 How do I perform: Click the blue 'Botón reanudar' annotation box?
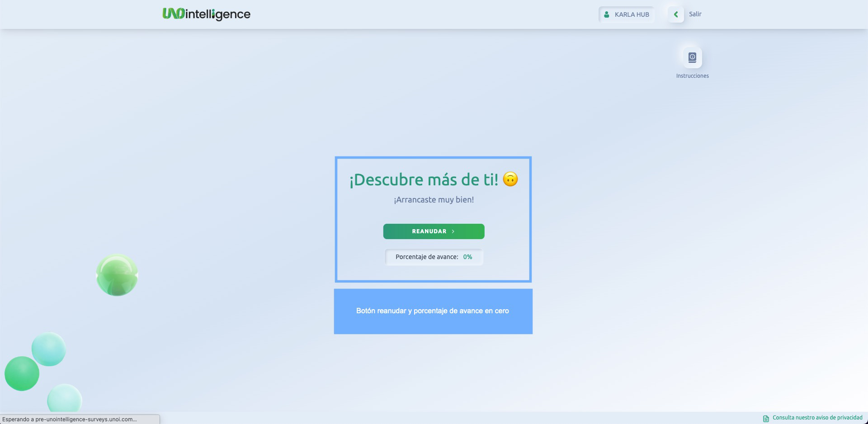pyautogui.click(x=433, y=311)
